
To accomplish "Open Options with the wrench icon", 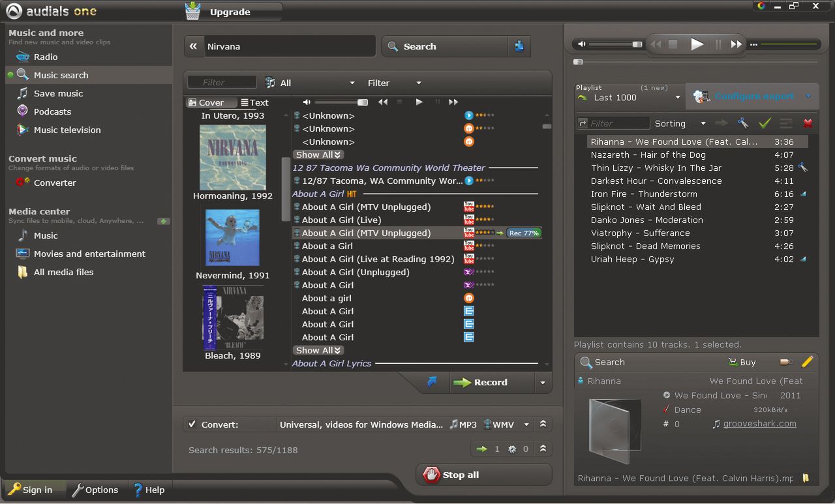I will (95, 490).
